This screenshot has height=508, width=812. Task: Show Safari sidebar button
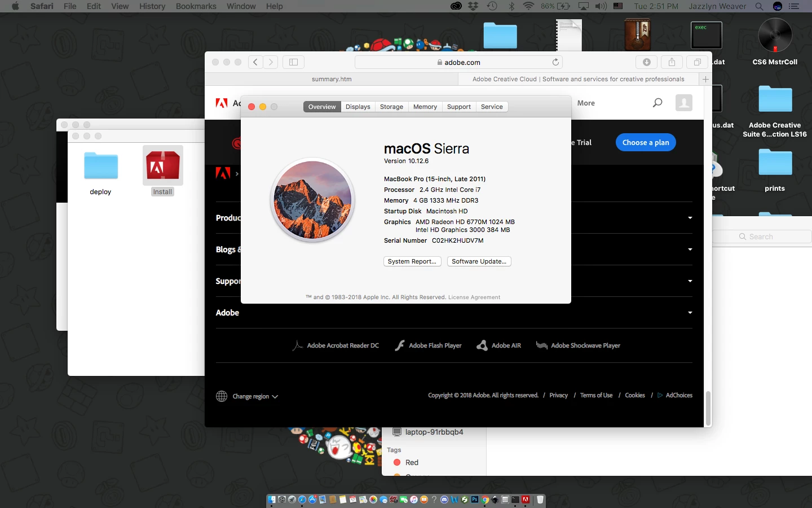pos(293,62)
